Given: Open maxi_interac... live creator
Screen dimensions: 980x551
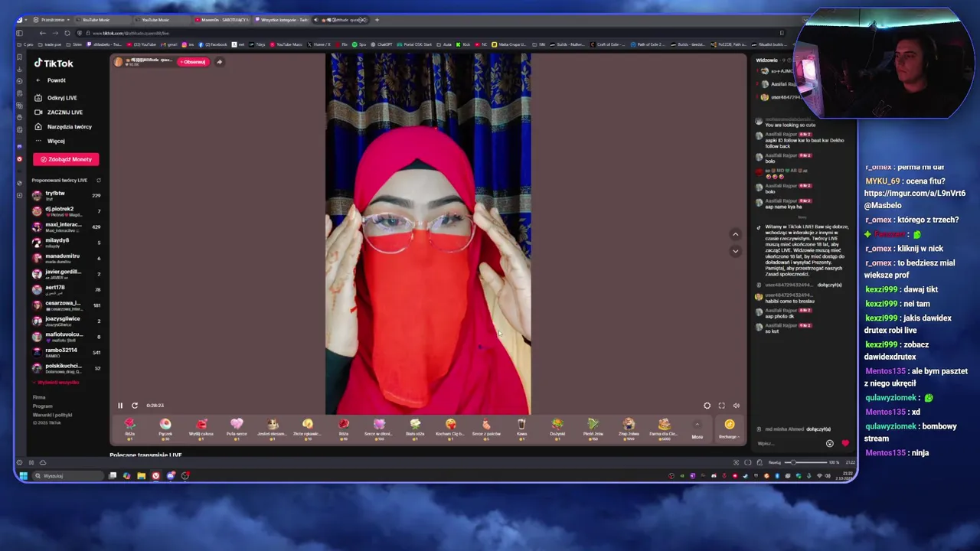Looking at the screenshot, I should pyautogui.click(x=66, y=227).
